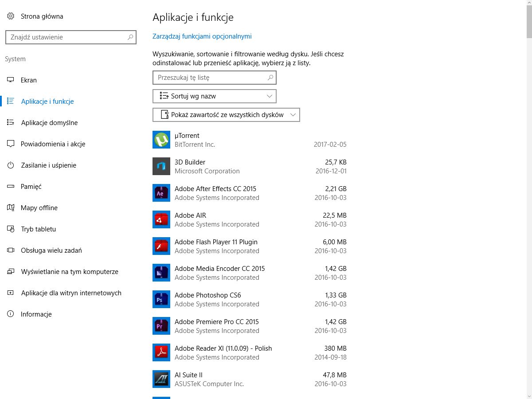Click the Znajdź ustawienie search field

(71, 37)
